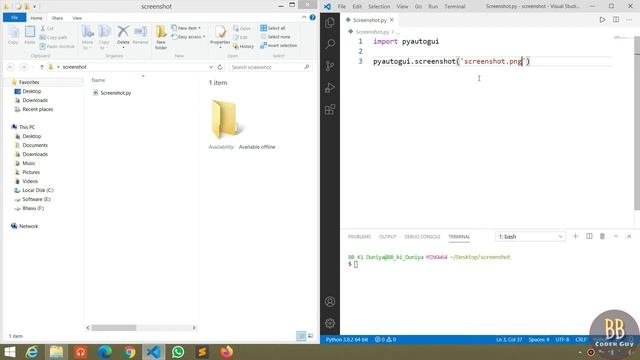Open VS Code Run menu
Screen dimensions: 640x360
coord(433,7)
